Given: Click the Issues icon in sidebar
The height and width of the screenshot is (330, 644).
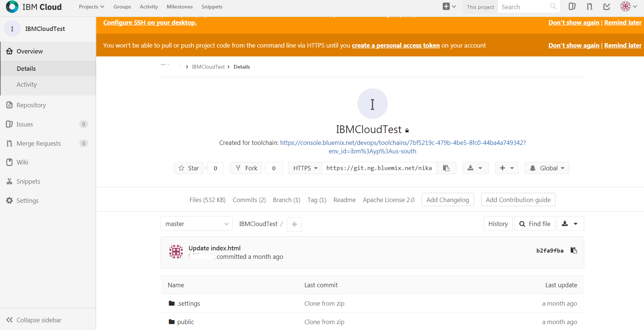Looking at the screenshot, I should pos(10,124).
